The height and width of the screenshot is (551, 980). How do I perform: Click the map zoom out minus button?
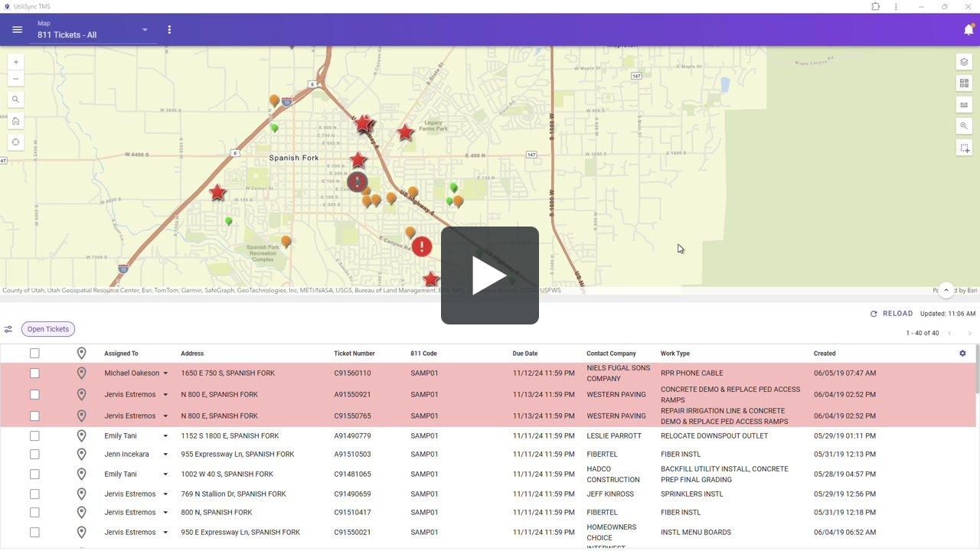[15, 79]
